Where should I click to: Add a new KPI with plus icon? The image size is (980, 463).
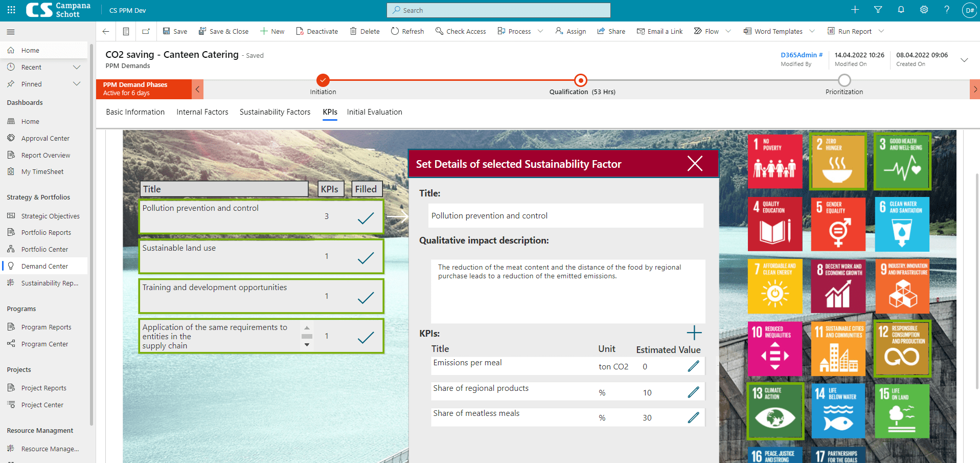(x=694, y=333)
